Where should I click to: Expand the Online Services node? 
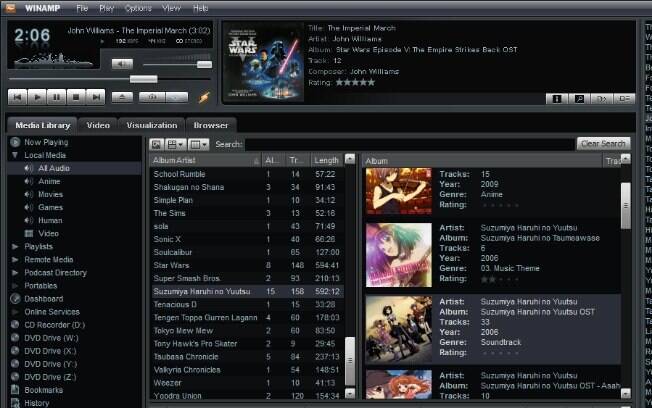(x=15, y=312)
